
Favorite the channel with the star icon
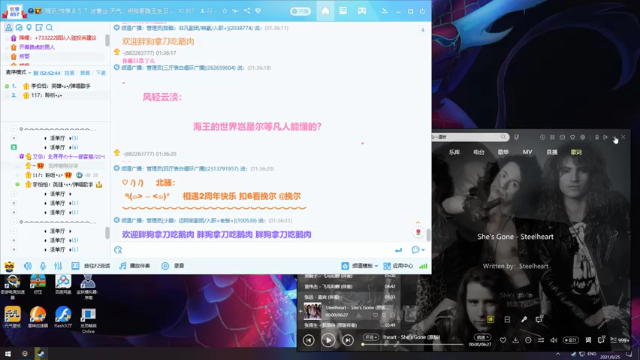tap(224, 11)
